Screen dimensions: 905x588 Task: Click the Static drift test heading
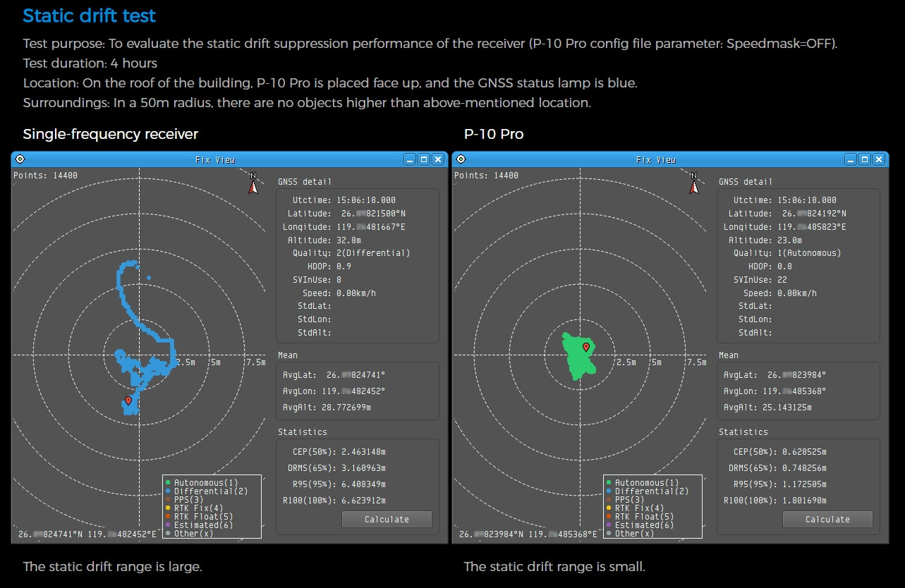(90, 16)
